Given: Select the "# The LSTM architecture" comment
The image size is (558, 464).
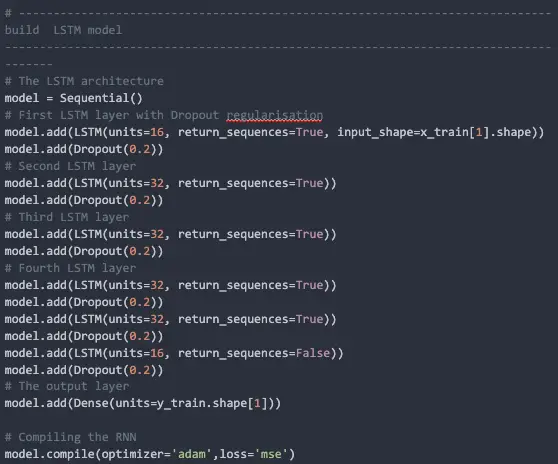Looking at the screenshot, I should [x=84, y=81].
